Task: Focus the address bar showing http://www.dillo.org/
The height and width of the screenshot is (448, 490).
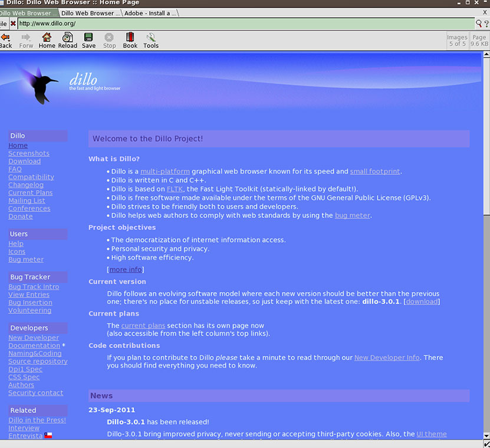Action: (x=246, y=24)
